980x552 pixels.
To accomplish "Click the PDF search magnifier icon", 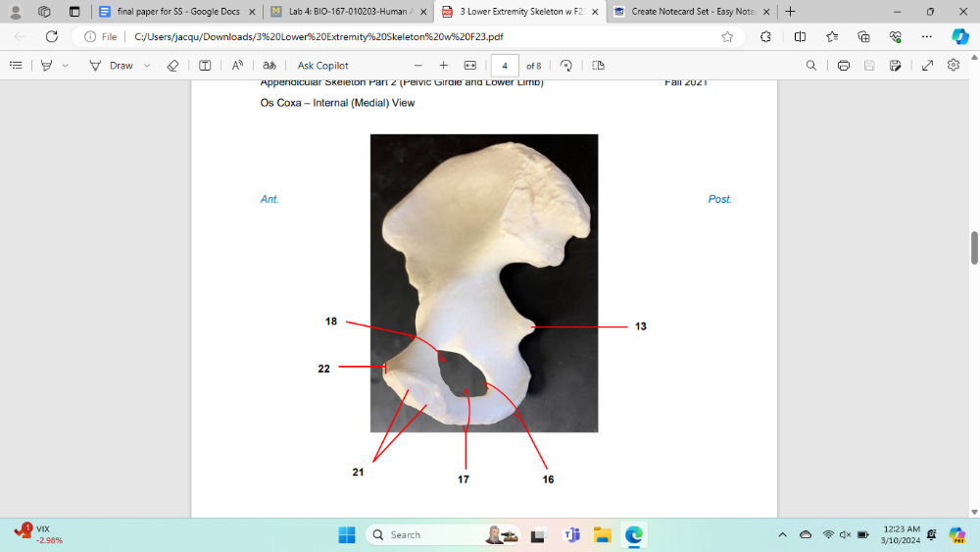I will click(810, 66).
